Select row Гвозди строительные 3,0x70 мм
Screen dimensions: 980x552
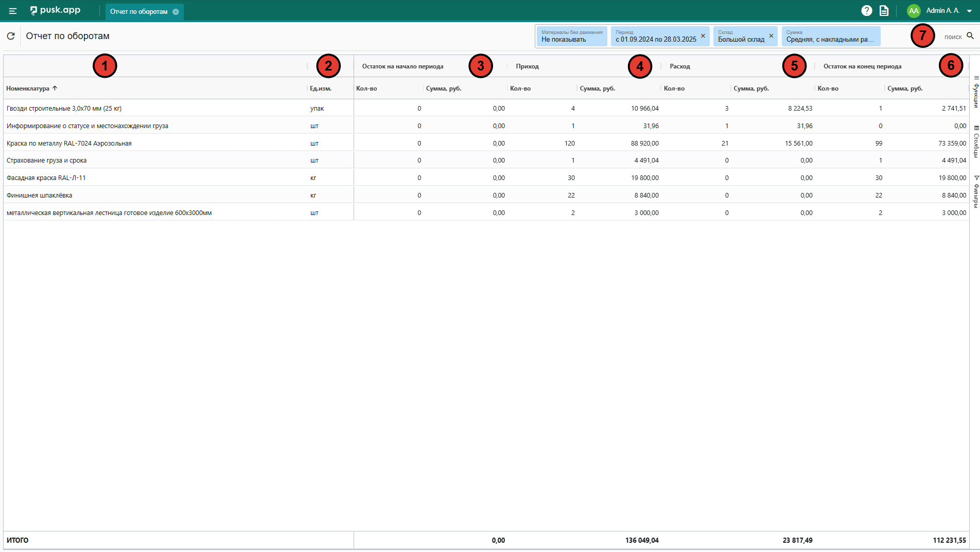pos(486,108)
